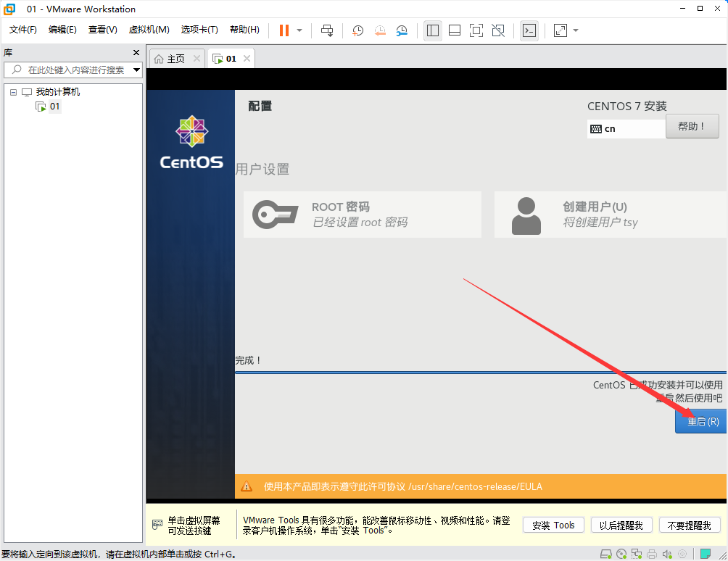Click the 安装 Tools button
Screen dimensions: 728x561
click(553, 525)
